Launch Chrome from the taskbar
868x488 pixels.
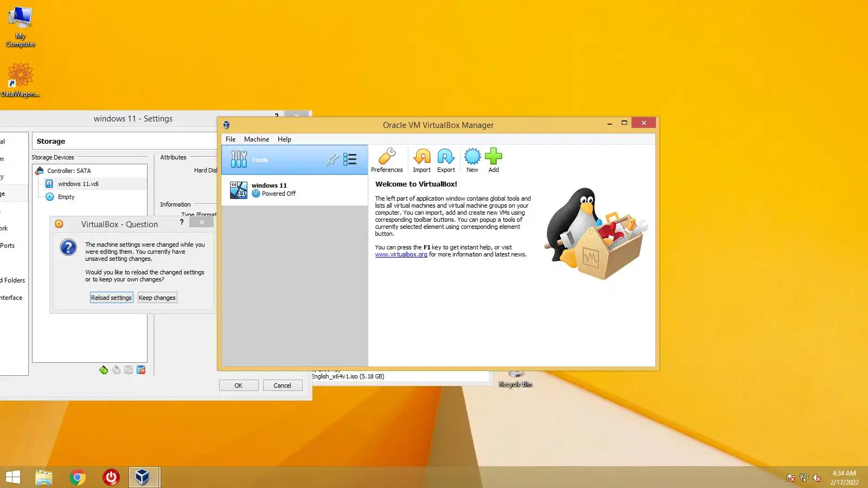click(x=78, y=477)
